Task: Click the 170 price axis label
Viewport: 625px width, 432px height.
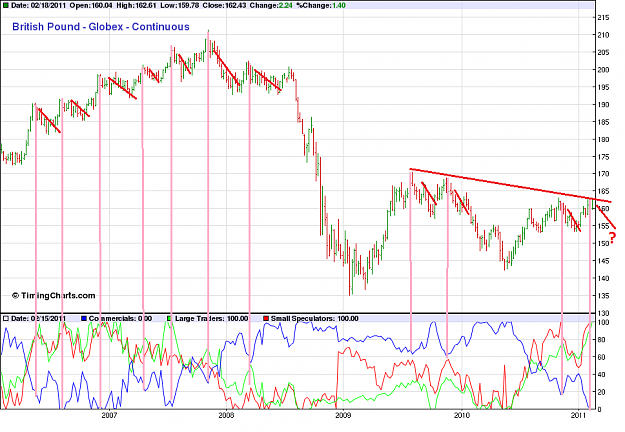Action: [603, 174]
